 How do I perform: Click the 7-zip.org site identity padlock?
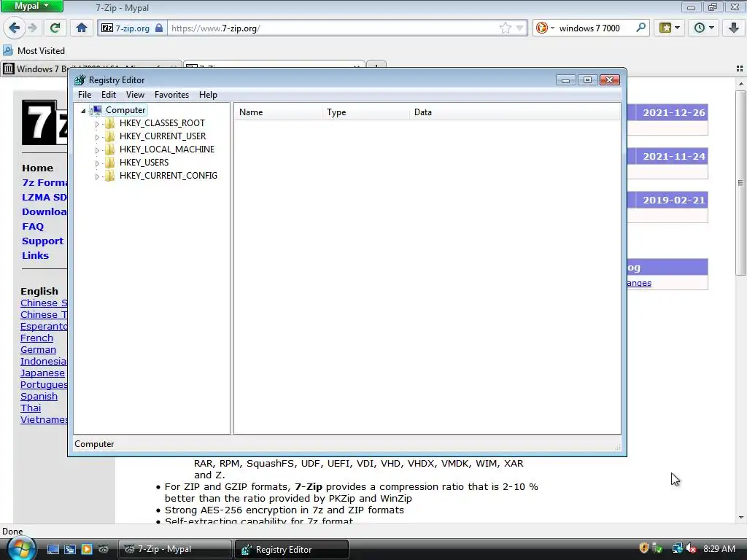159,28
